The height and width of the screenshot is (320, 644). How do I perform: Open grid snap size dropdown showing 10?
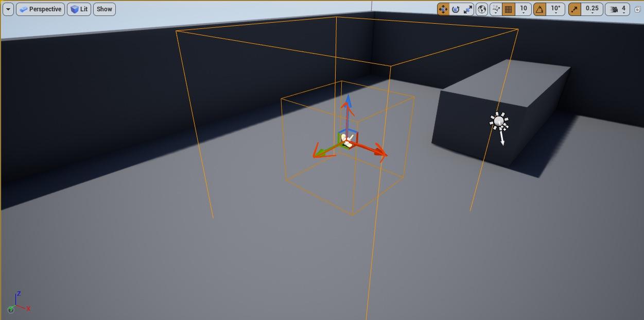pos(524,9)
